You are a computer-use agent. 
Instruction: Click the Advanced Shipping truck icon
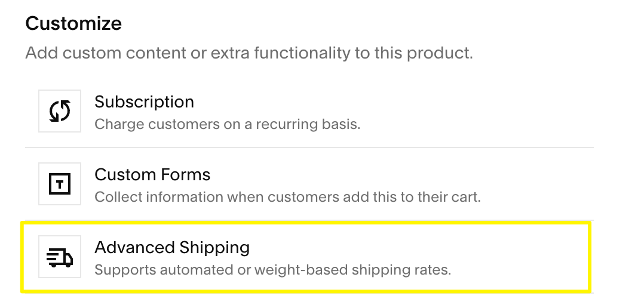click(60, 257)
